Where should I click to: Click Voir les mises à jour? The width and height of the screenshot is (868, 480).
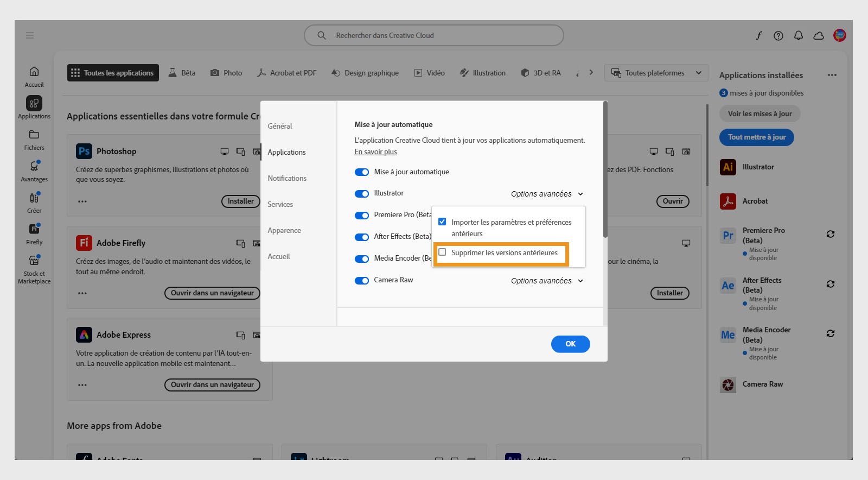click(x=759, y=113)
